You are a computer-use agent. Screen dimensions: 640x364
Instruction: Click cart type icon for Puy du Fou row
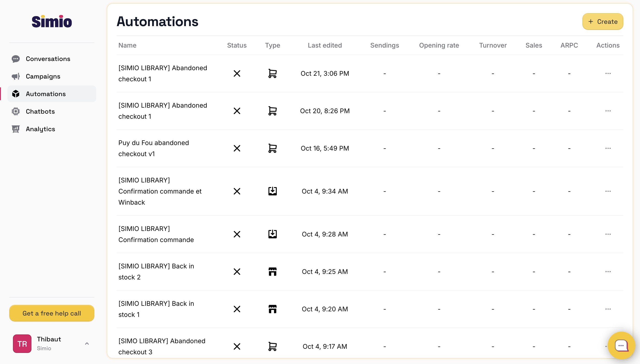(272, 148)
